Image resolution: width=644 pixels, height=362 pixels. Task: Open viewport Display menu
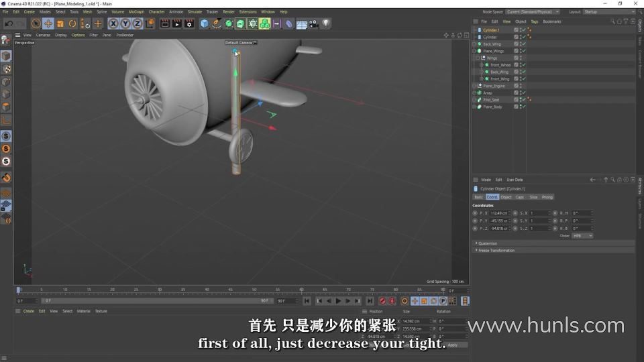[x=61, y=36]
